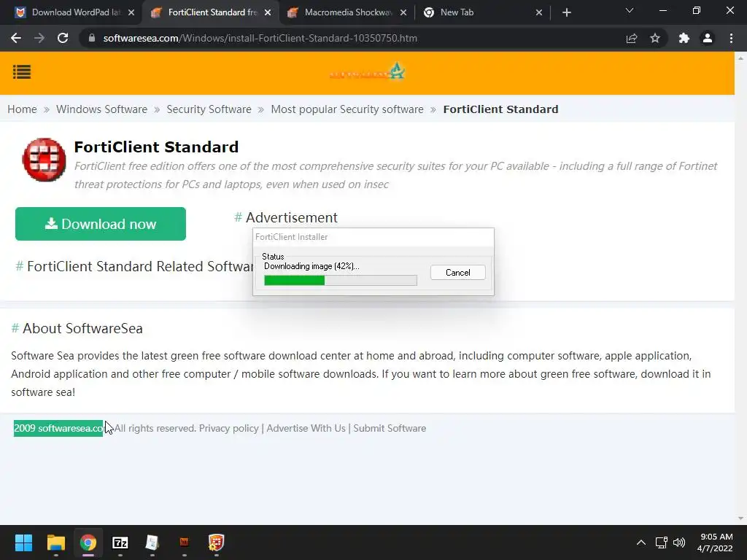Open the Privacy policy footer link

coord(228,428)
